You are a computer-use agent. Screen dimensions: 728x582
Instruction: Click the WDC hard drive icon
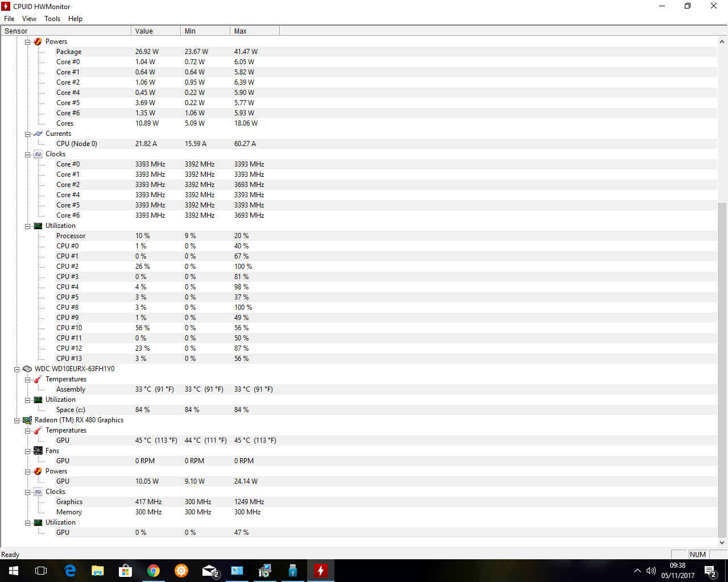(x=27, y=369)
